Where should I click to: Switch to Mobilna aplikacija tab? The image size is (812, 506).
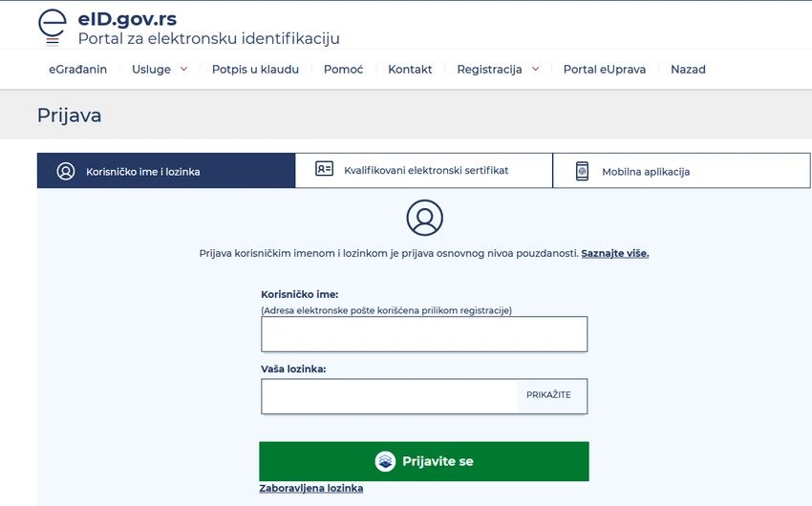coord(681,170)
